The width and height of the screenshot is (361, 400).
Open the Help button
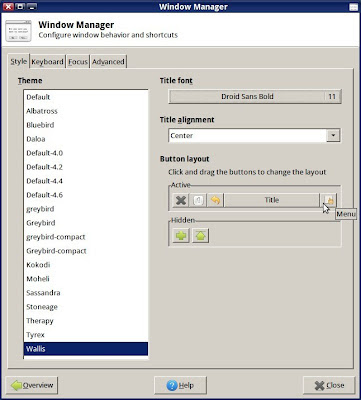point(180,385)
